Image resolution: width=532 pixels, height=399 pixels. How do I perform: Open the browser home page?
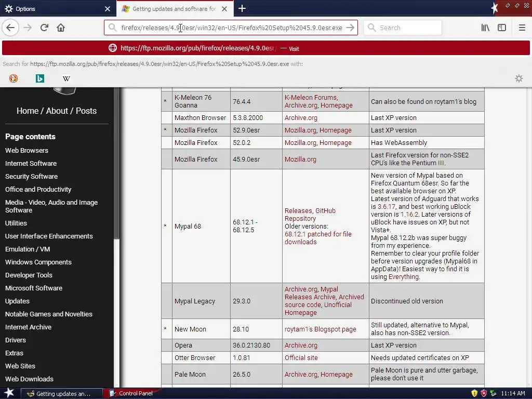[61, 28]
